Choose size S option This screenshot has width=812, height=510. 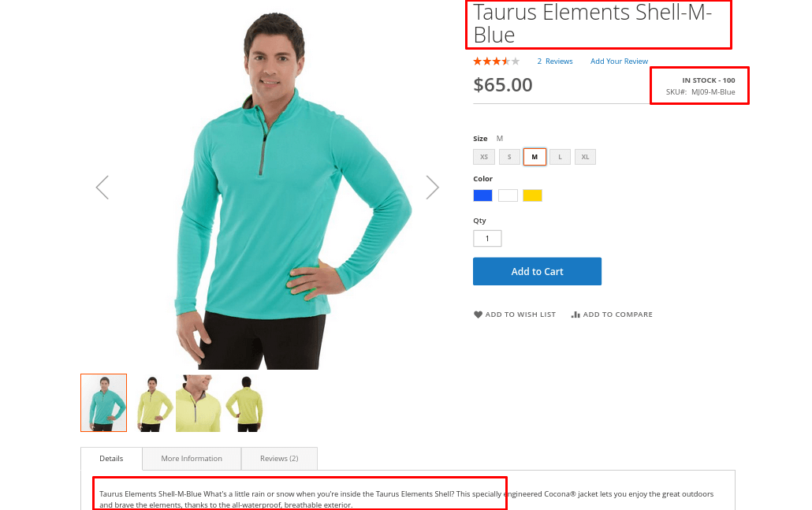(x=509, y=157)
